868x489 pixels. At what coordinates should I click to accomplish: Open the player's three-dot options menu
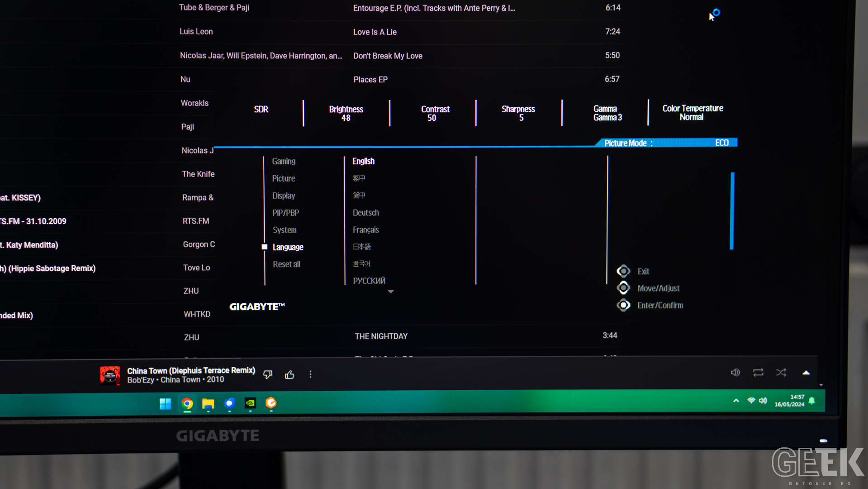tap(310, 374)
